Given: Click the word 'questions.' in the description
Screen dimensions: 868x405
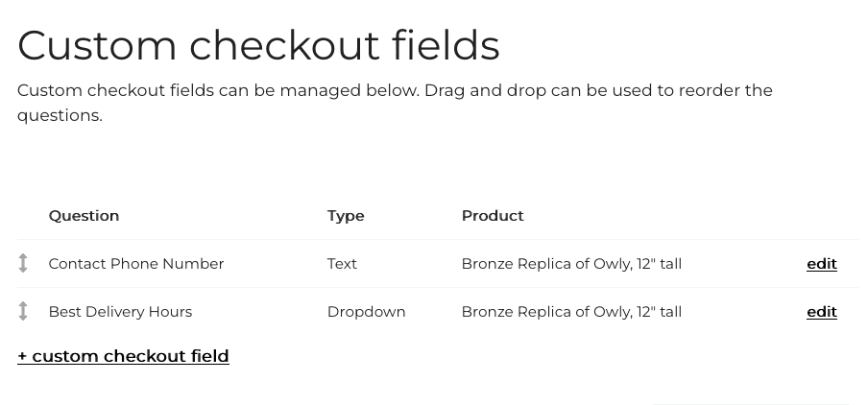Looking at the screenshot, I should point(60,115).
